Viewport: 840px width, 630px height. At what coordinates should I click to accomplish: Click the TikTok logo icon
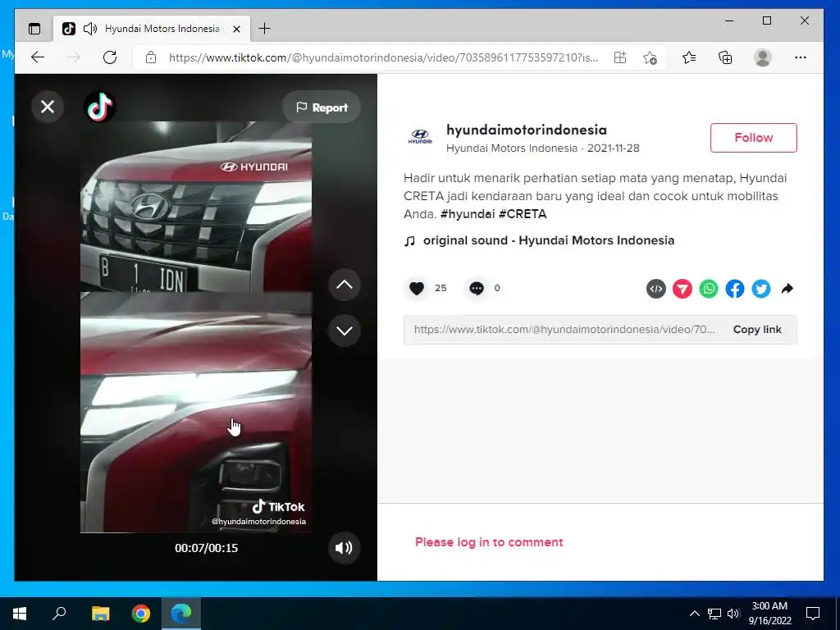coord(99,107)
